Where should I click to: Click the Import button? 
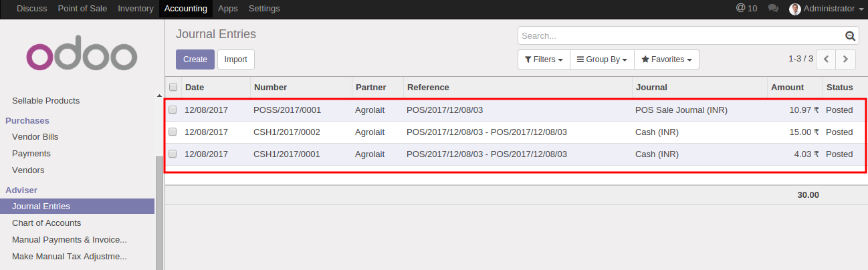click(x=235, y=59)
